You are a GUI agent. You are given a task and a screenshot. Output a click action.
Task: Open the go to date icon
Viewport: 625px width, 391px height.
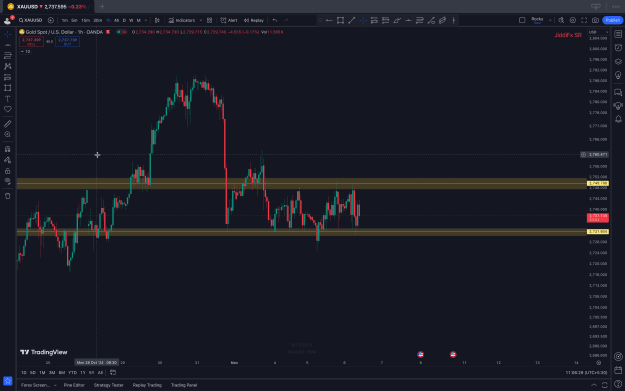113,373
